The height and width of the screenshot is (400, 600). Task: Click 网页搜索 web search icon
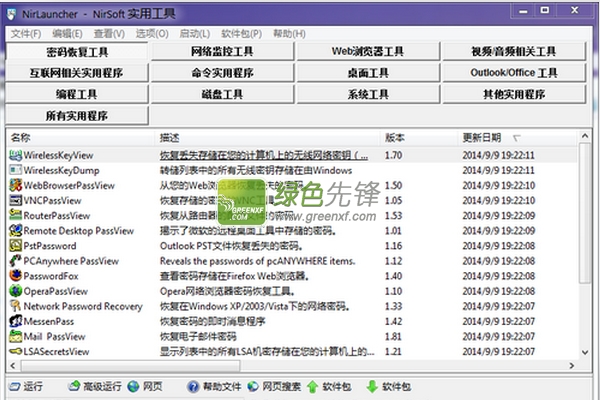[x=253, y=387]
